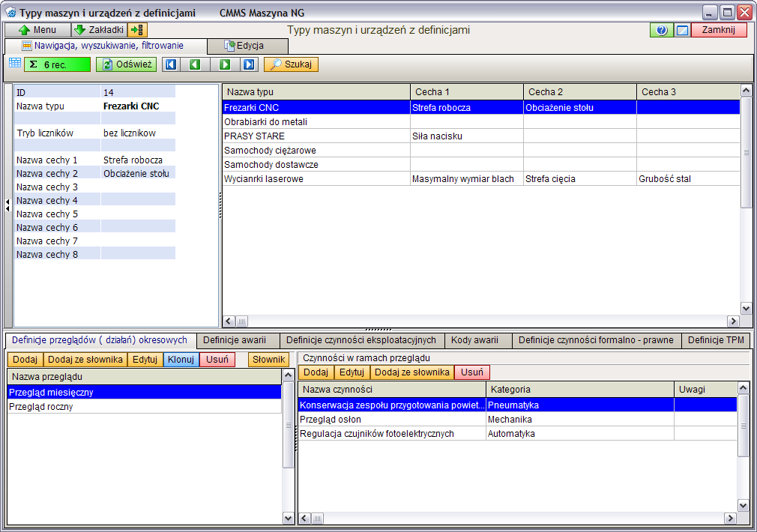Click Dodaj ze słownika for inspections
The image size is (757, 532).
pos(85,359)
